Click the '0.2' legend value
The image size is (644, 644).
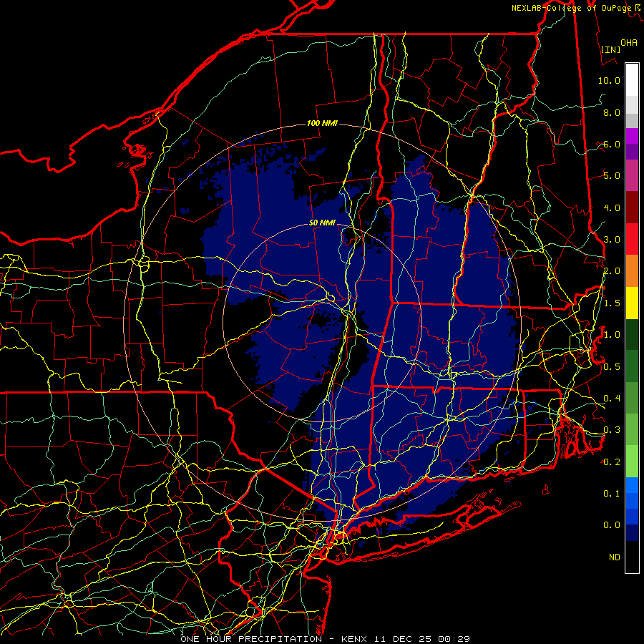pos(612,462)
